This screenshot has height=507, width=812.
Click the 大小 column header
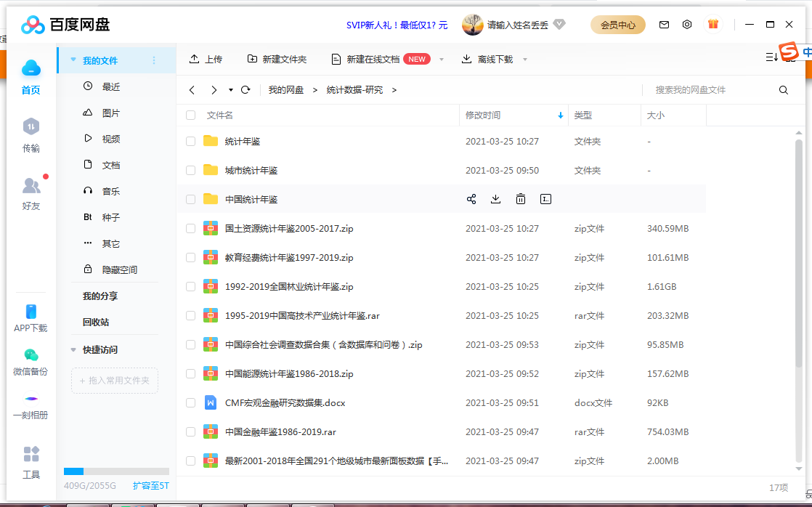tap(673, 115)
